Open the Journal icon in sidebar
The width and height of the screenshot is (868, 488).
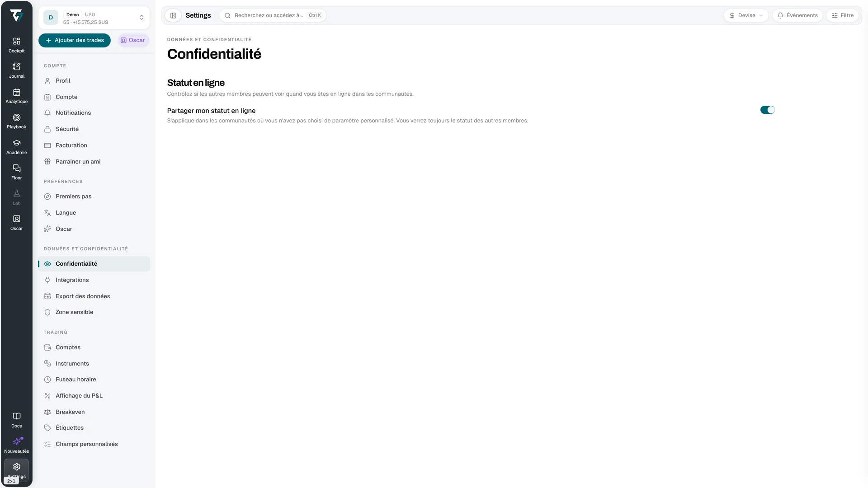pos(17,66)
